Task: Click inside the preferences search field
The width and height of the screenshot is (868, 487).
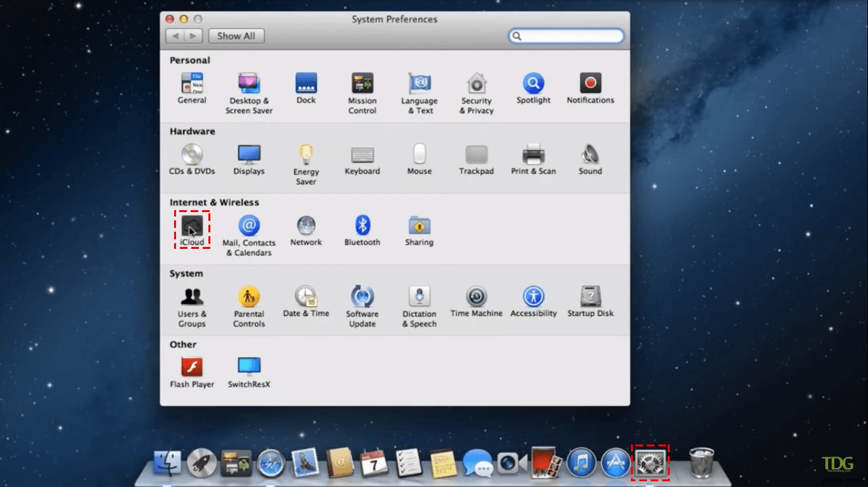Action: [566, 36]
